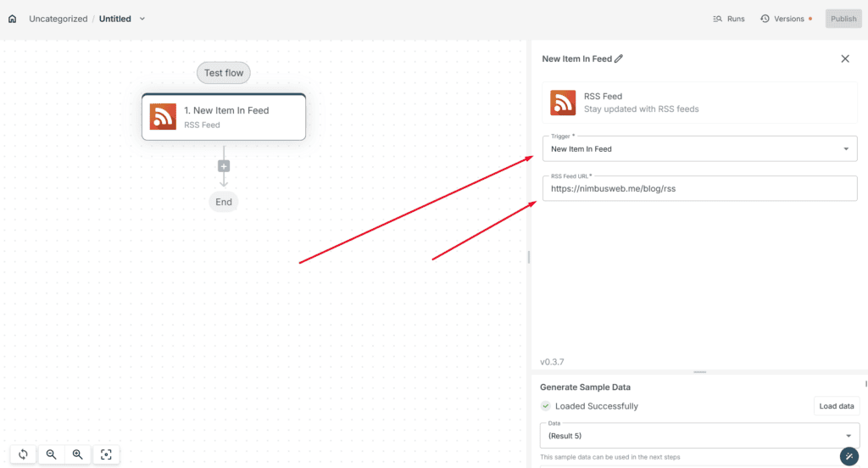Expand the Trigger dropdown
The width and height of the screenshot is (868, 468).
coord(699,149)
